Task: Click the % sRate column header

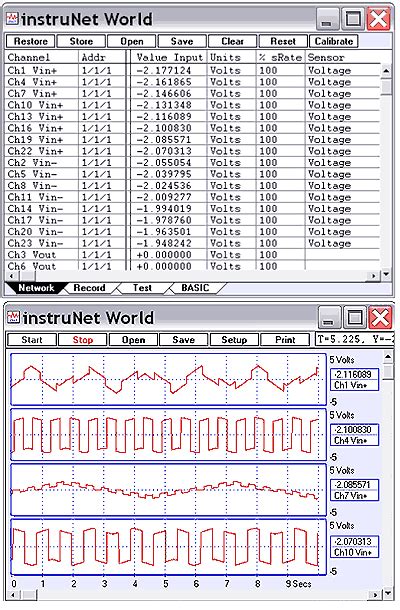Action: pyautogui.click(x=280, y=58)
